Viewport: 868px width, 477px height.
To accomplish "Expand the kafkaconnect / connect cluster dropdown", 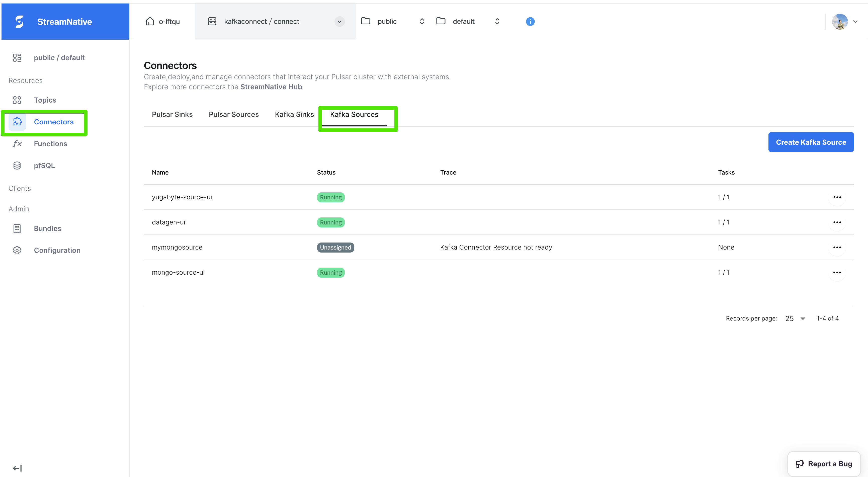I will [x=339, y=22].
